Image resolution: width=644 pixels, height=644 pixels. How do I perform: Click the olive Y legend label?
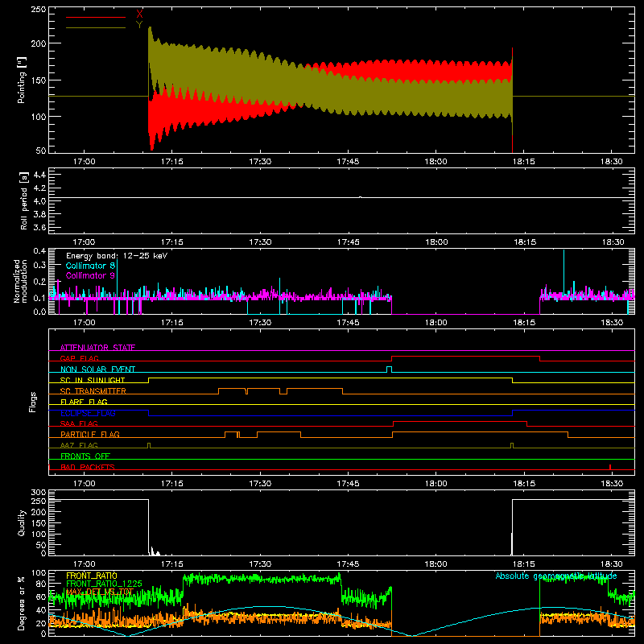(139, 25)
